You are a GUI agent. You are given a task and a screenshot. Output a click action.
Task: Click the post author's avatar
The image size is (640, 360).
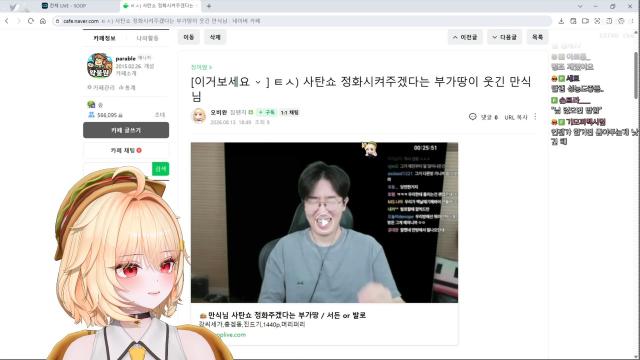199,116
